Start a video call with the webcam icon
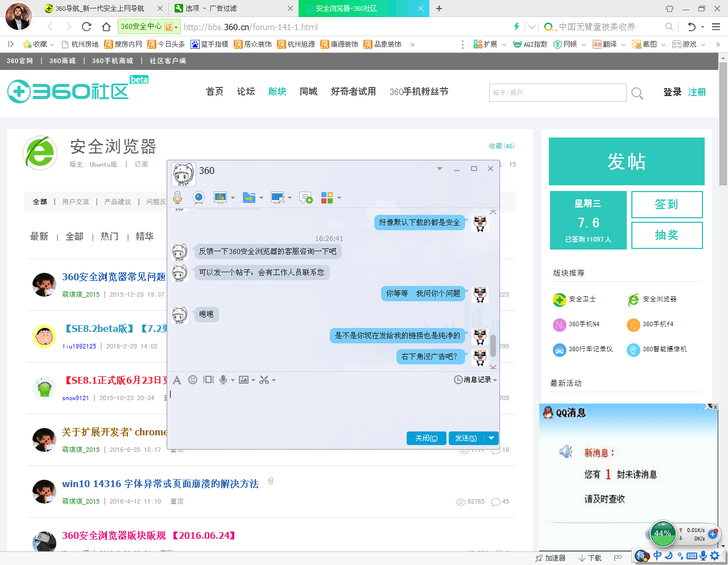 [198, 197]
